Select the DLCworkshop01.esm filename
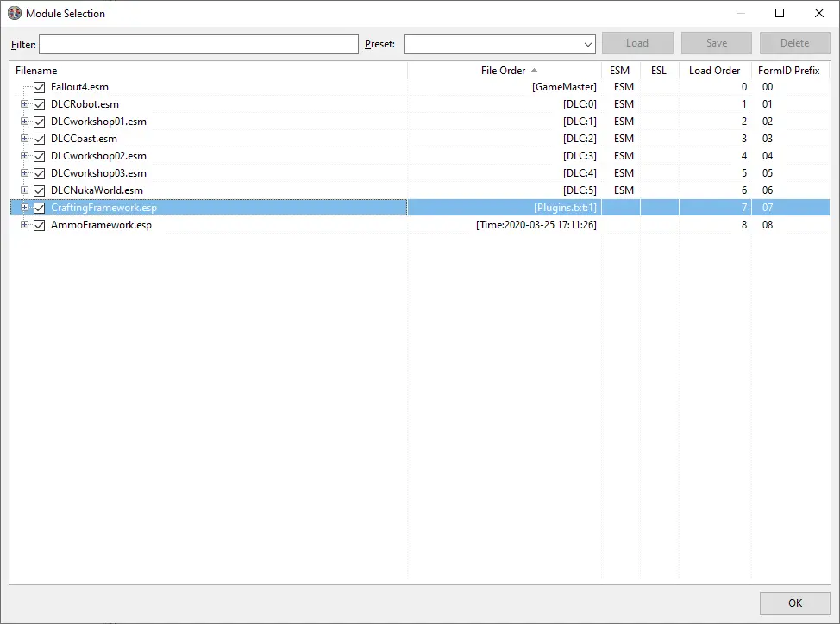The width and height of the screenshot is (840, 624). (x=98, y=122)
